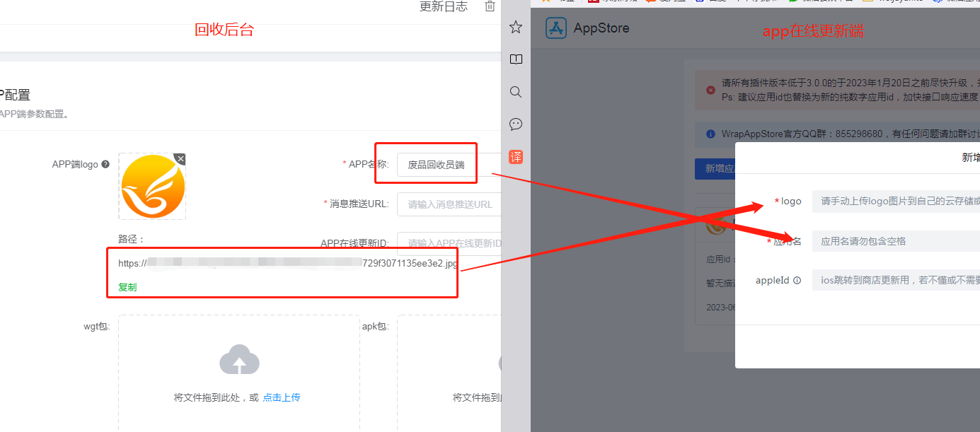This screenshot has height=432, width=980.
Task: Click the help icon next to APP端logo
Action: (105, 164)
